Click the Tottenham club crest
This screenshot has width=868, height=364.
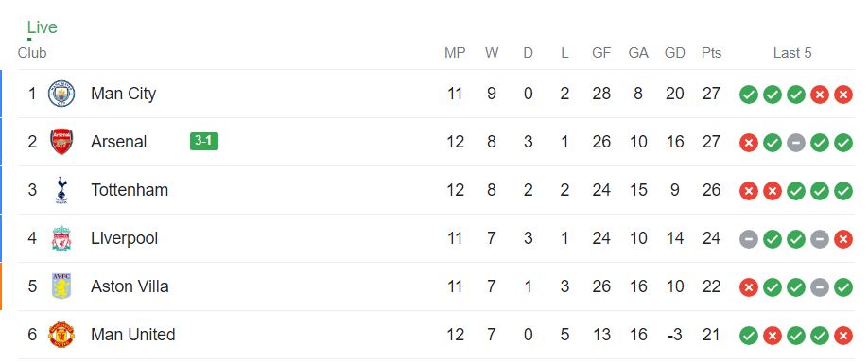point(61,190)
